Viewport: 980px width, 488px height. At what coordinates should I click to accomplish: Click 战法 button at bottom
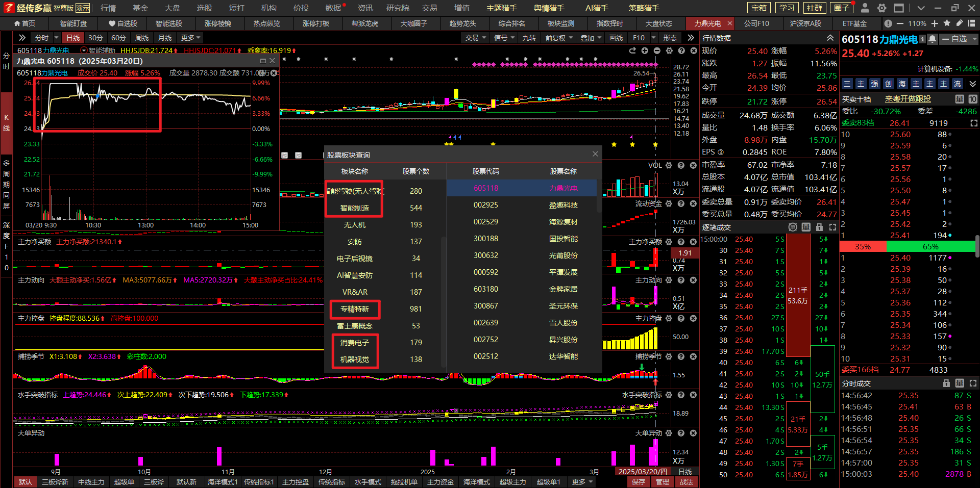(x=687, y=482)
